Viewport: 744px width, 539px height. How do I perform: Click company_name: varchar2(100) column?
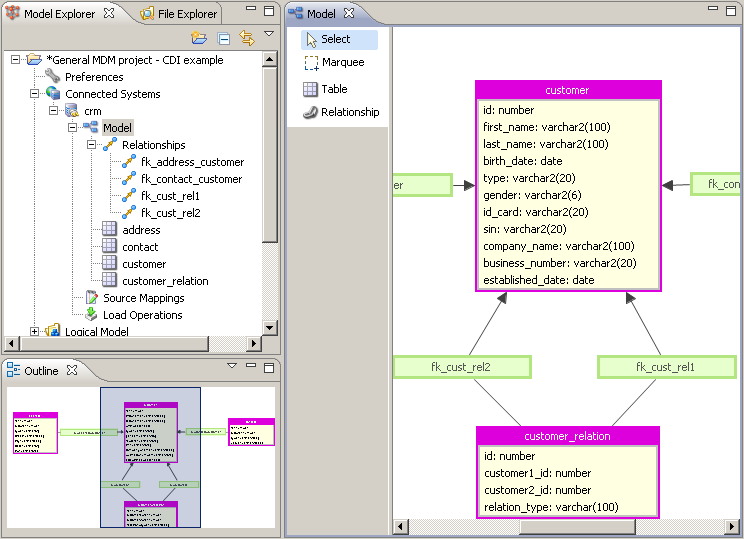point(558,246)
